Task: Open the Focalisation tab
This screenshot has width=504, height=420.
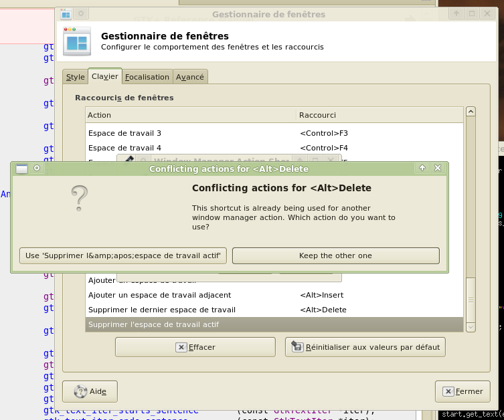Action: tap(147, 77)
